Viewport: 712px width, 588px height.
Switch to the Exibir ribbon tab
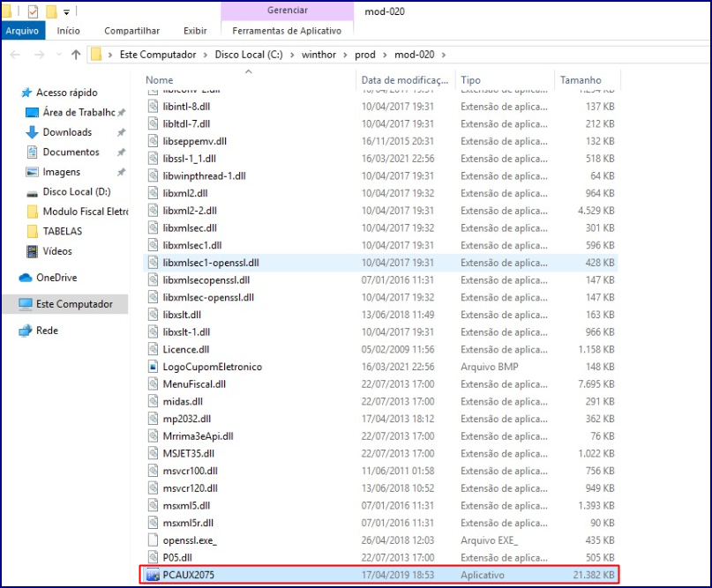pos(195,30)
